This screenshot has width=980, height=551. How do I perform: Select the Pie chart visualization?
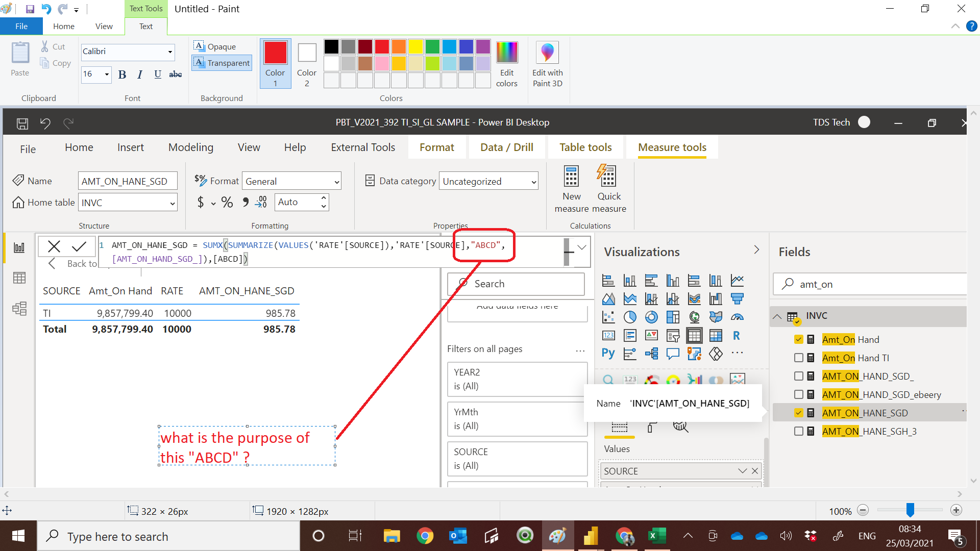tap(630, 317)
